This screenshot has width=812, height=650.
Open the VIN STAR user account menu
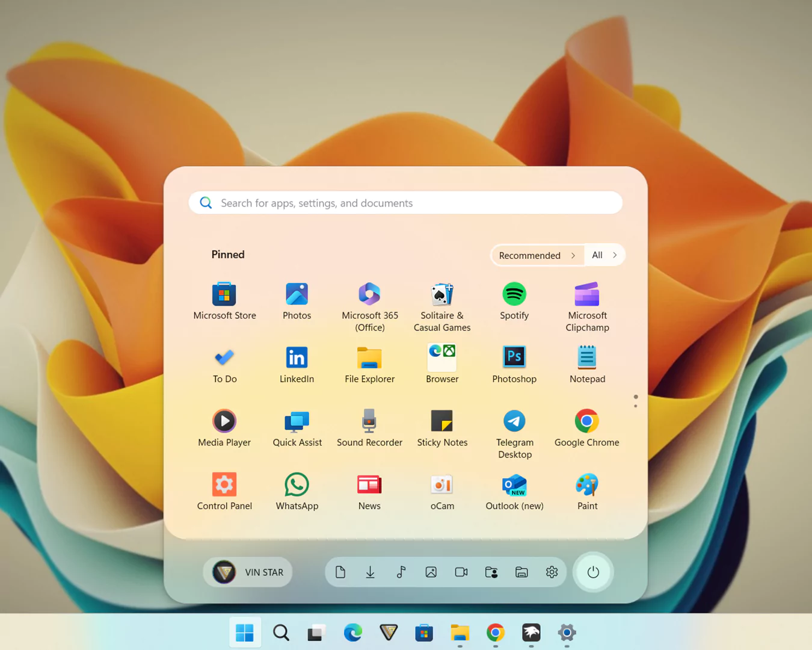click(248, 572)
